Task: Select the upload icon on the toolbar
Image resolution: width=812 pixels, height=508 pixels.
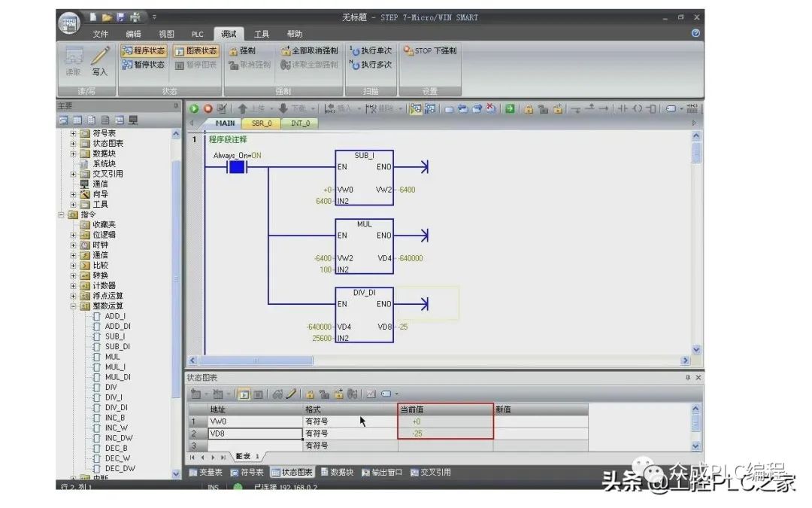Action: tap(241, 109)
